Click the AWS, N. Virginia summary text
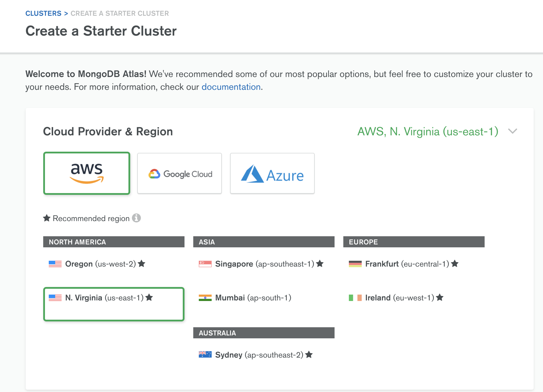This screenshot has height=392, width=543. coord(428,132)
